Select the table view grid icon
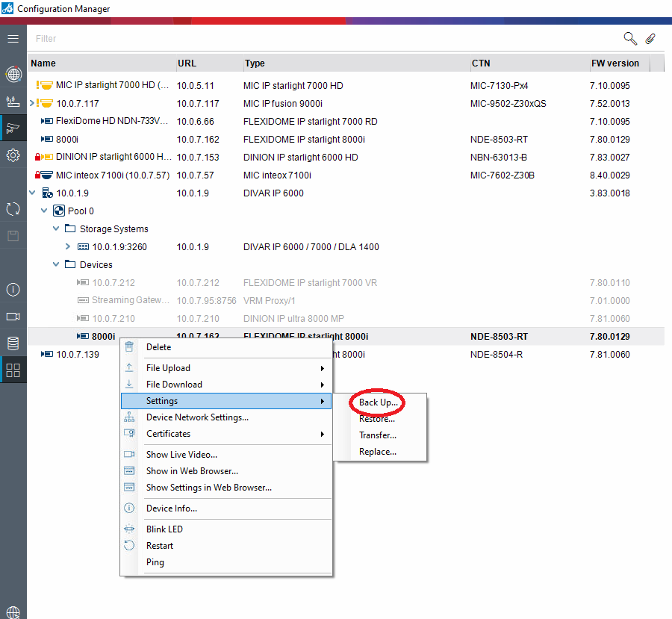Image resolution: width=672 pixels, height=619 pixels. [13, 370]
